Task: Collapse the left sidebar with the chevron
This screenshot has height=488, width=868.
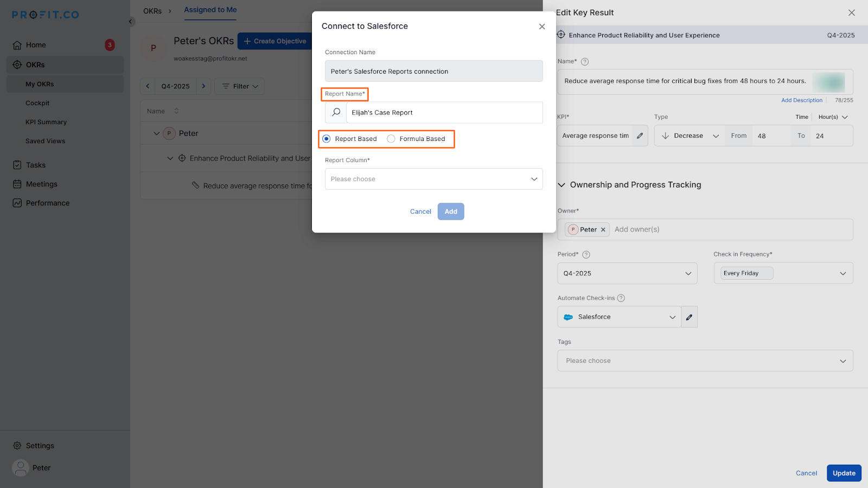Action: tap(131, 22)
